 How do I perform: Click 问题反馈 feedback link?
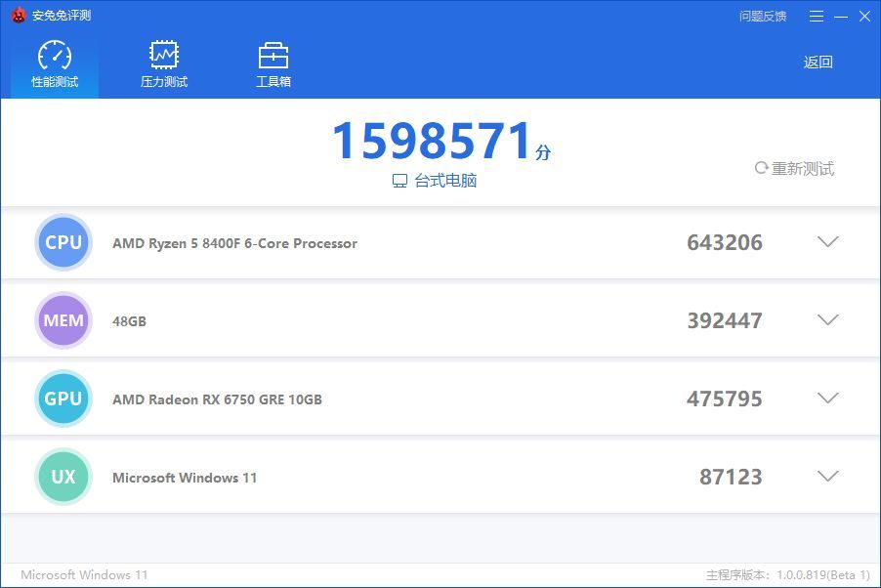(x=763, y=17)
